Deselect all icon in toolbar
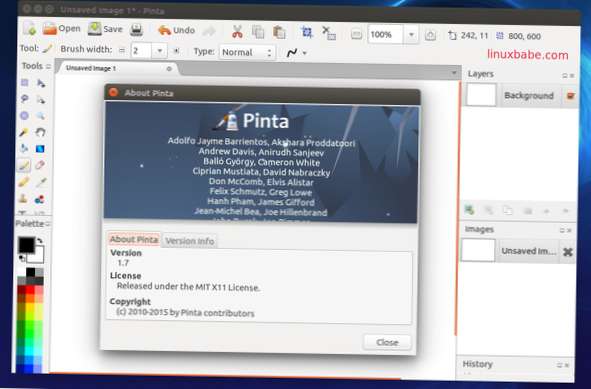Screen dimensions: 591x389 pyautogui.click(x=329, y=33)
